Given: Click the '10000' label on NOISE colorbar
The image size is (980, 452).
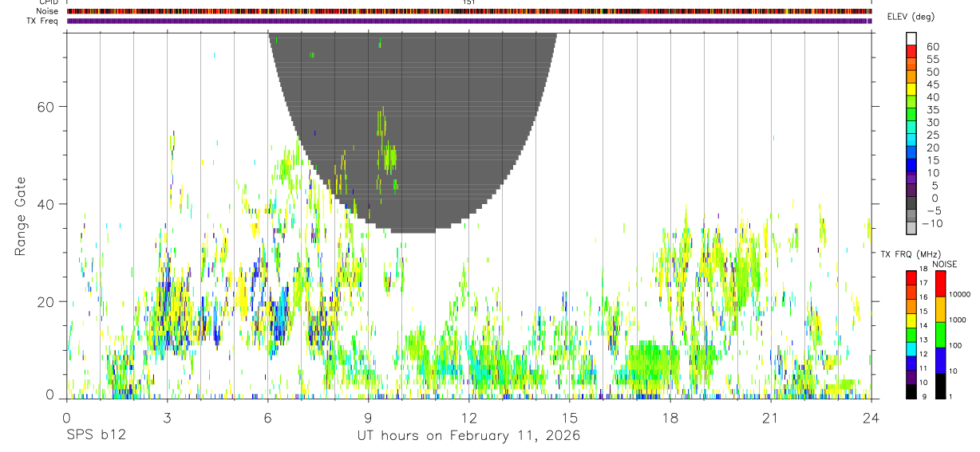Looking at the screenshot, I should tap(960, 294).
